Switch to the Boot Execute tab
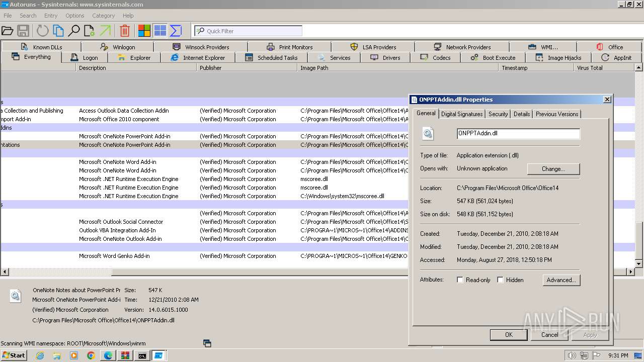644x362 pixels. click(493, 58)
